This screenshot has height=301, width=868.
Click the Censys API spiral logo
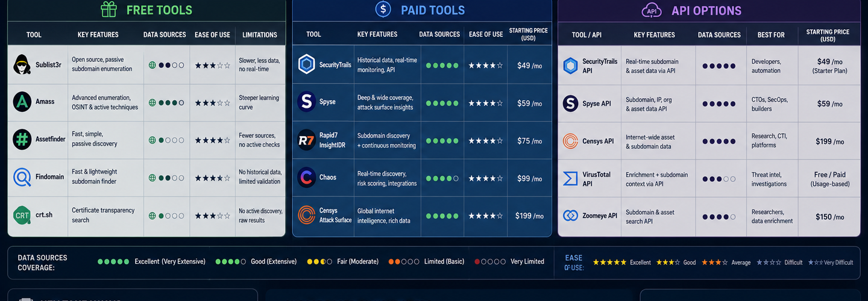(x=570, y=141)
